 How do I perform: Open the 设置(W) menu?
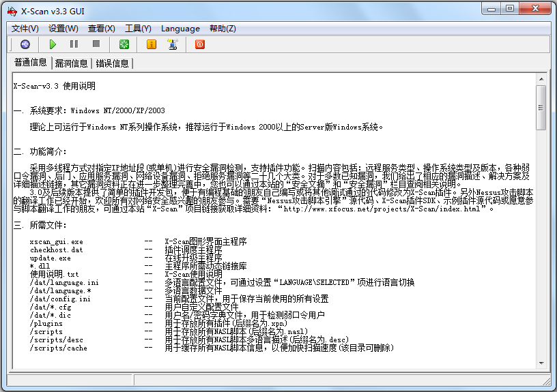(x=63, y=28)
